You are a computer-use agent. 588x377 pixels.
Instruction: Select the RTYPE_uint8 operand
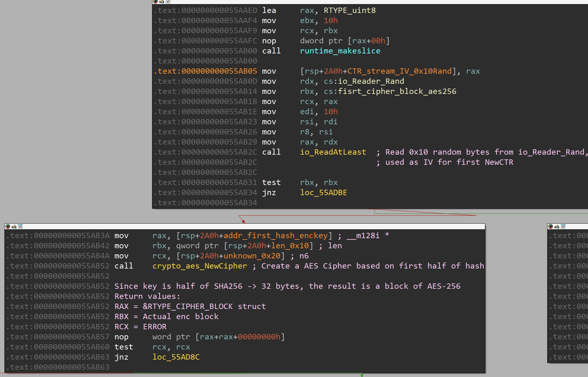pyautogui.click(x=350, y=10)
